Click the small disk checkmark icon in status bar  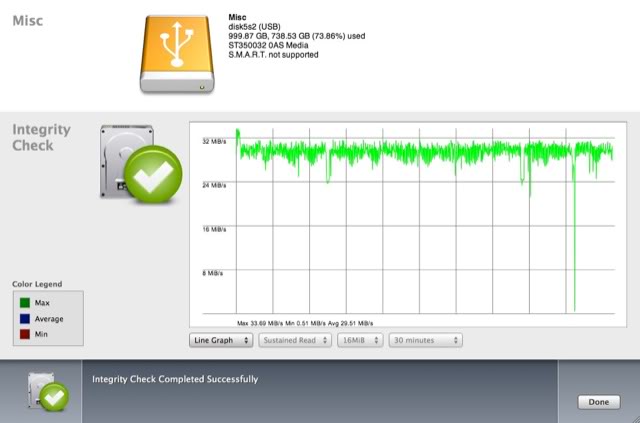pos(48,392)
